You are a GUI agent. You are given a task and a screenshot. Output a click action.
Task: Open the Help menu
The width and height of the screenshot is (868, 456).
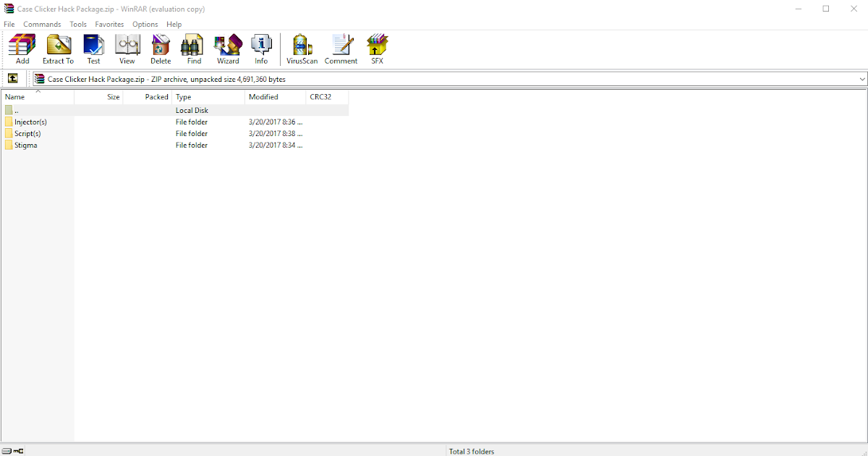174,24
